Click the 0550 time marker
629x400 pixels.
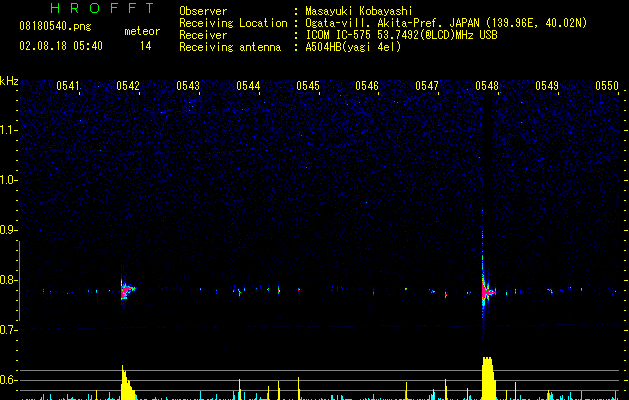[x=607, y=86]
